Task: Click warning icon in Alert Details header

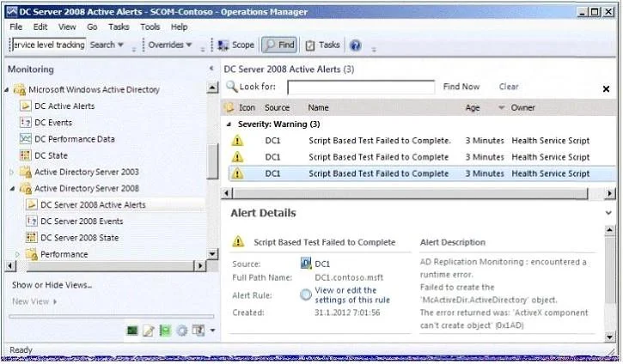Action: click(x=238, y=241)
